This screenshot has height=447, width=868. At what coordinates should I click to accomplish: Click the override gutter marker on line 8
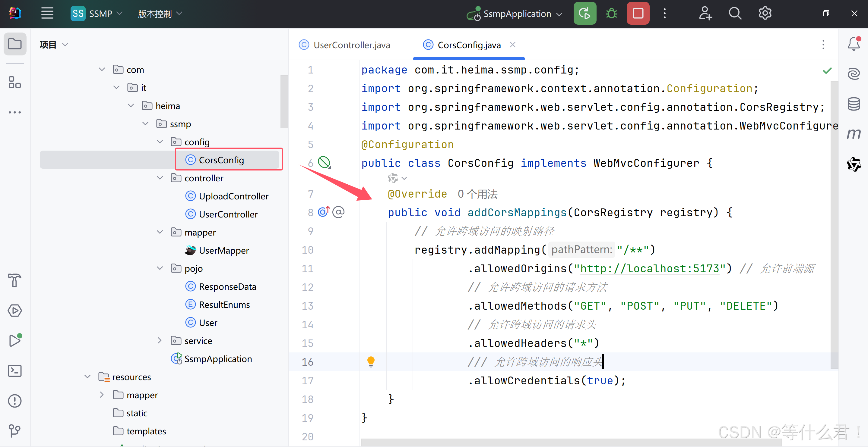coord(324,212)
